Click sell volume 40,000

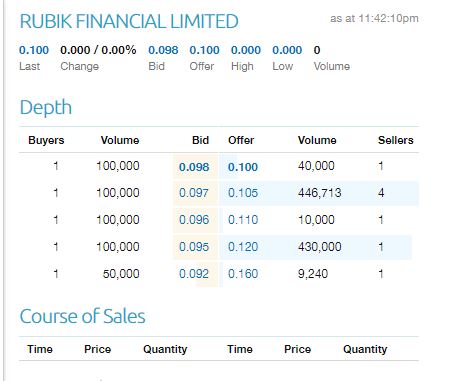(x=316, y=166)
